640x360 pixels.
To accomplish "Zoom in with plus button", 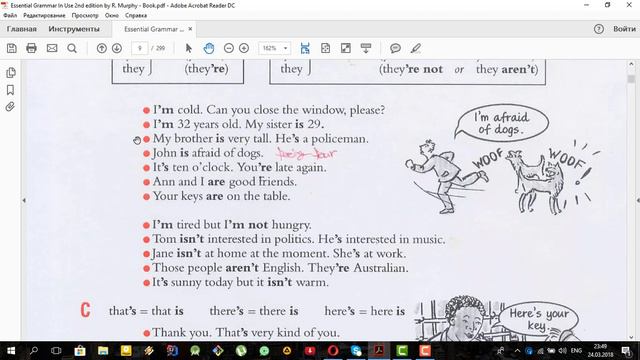I will click(x=244, y=48).
